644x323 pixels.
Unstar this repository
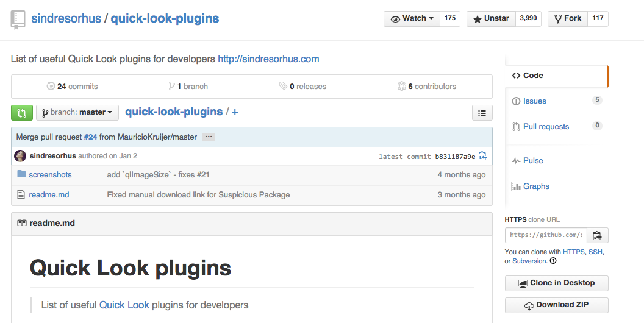point(491,18)
